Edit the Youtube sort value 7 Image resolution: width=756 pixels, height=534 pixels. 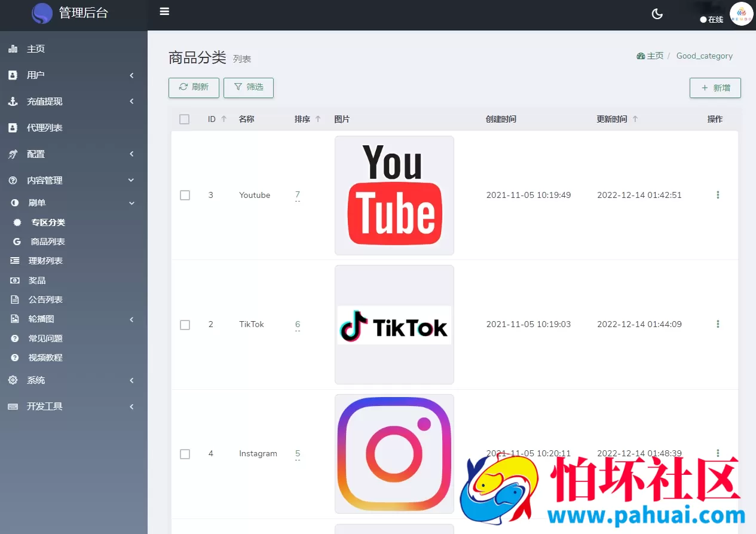click(298, 196)
